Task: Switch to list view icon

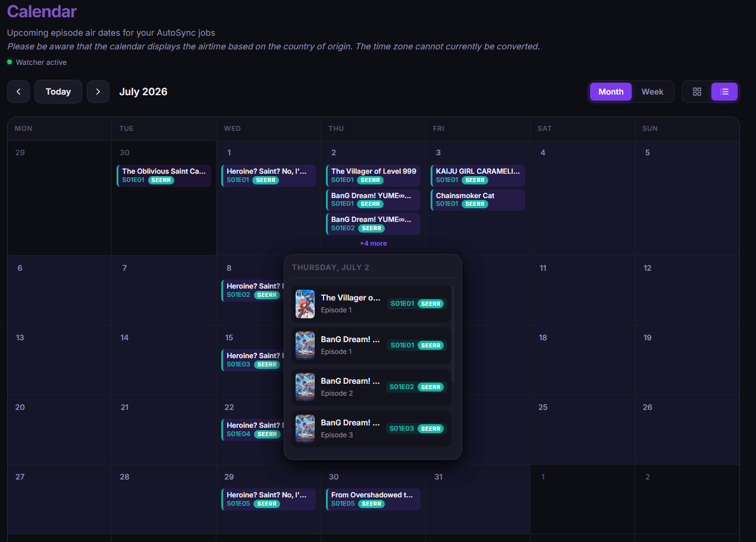Action: tap(724, 92)
